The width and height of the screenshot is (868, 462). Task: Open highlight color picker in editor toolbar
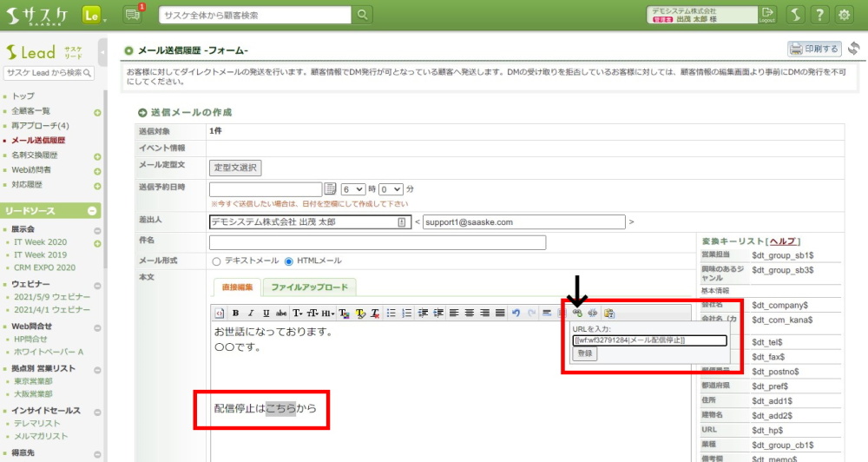(360, 313)
